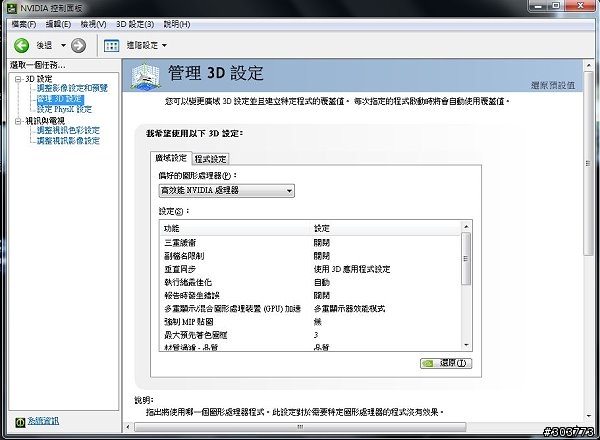Click horizontal scrollbar left arrow
Image resolution: width=600 pixels, height=440 pixels.
(128, 427)
